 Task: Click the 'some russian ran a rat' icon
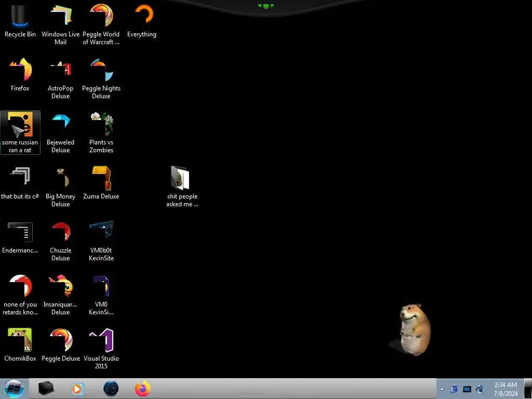[20, 132]
